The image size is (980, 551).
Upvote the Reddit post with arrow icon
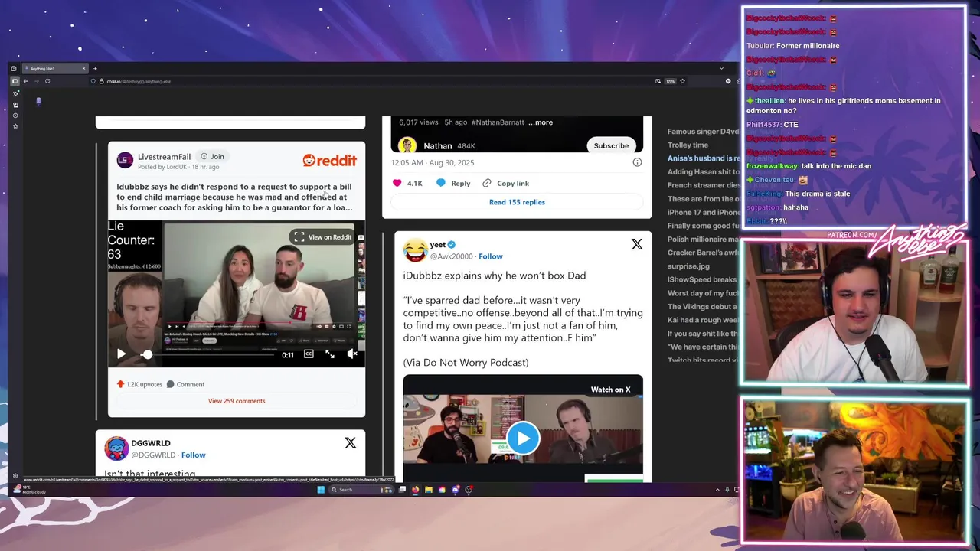[x=120, y=384]
